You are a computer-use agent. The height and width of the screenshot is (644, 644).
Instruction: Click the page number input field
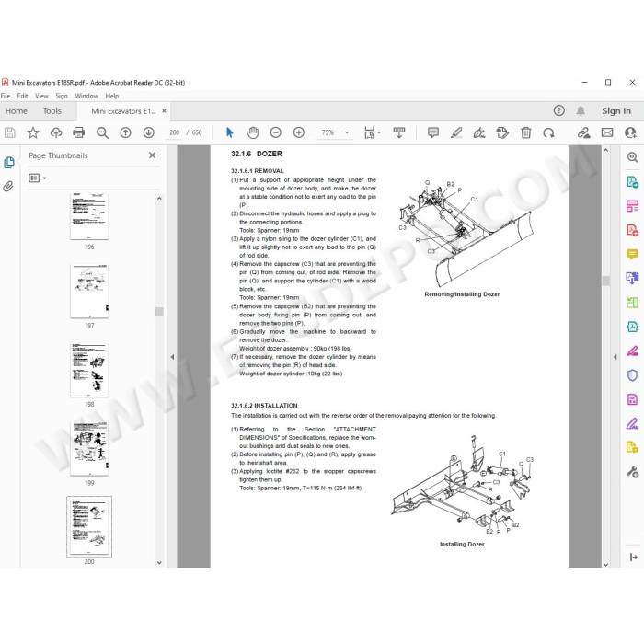click(x=175, y=132)
